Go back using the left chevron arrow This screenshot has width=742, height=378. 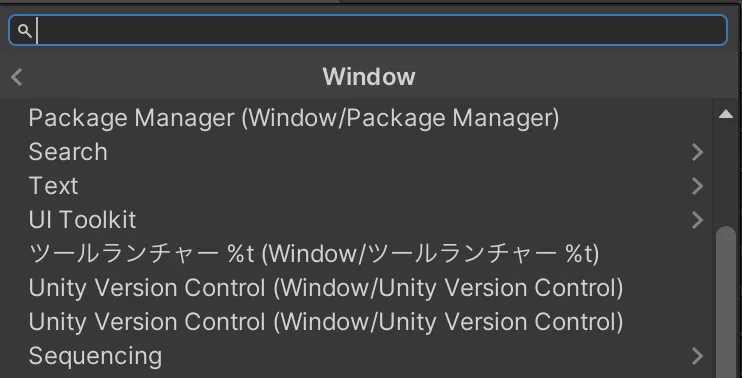coord(17,77)
